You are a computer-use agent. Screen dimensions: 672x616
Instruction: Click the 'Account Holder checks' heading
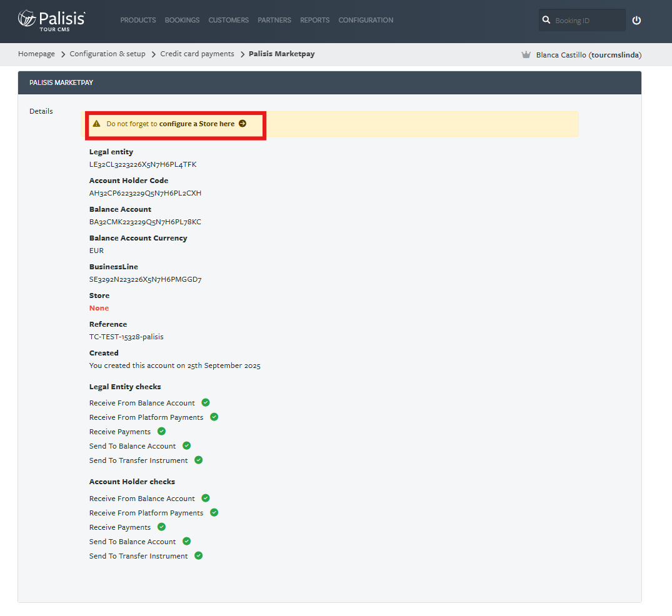point(132,482)
